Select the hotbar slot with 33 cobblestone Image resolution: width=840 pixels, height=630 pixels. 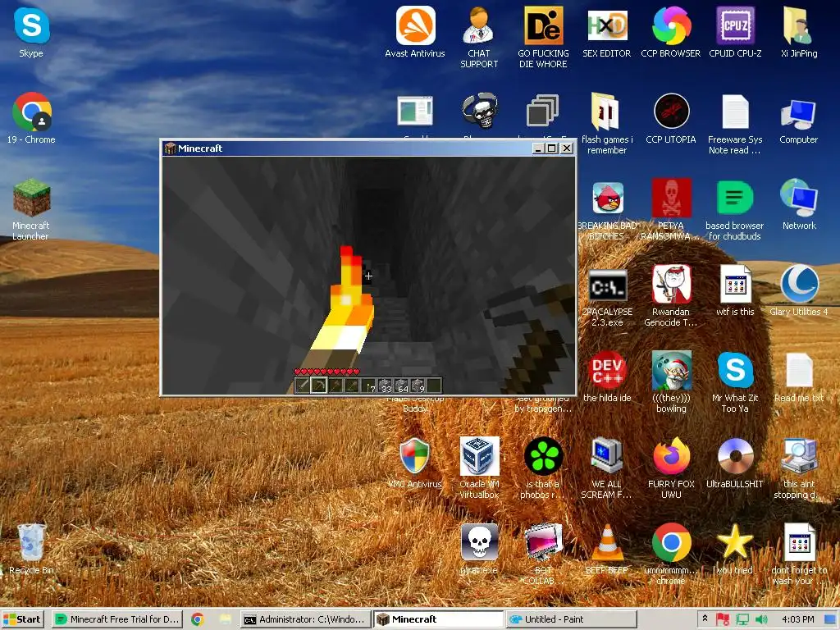386,386
